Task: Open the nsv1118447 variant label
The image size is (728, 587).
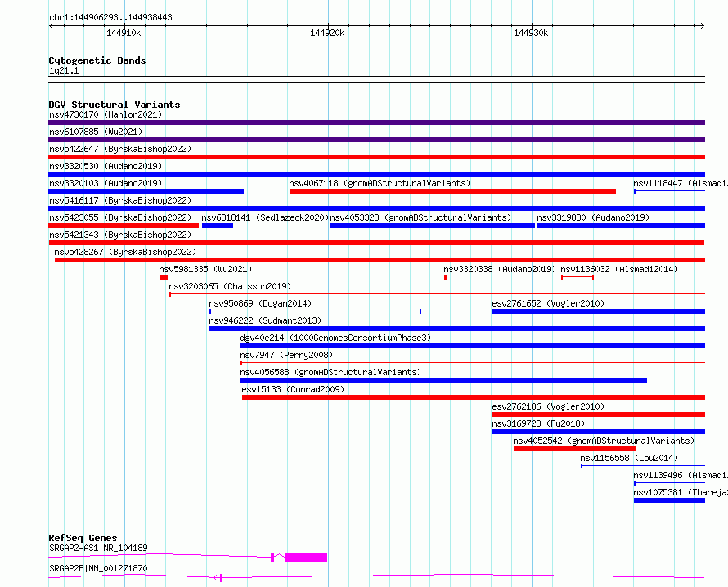Action: [681, 183]
